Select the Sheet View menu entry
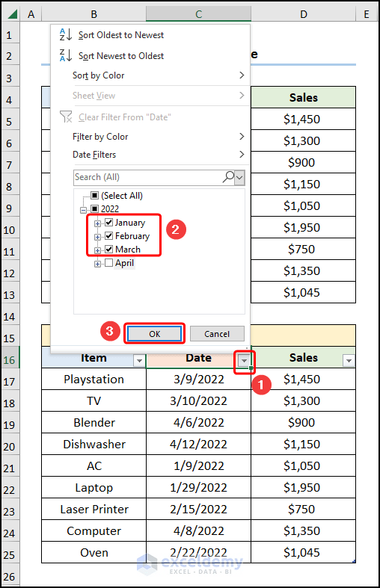Image resolution: width=380 pixels, height=588 pixels. (150, 96)
